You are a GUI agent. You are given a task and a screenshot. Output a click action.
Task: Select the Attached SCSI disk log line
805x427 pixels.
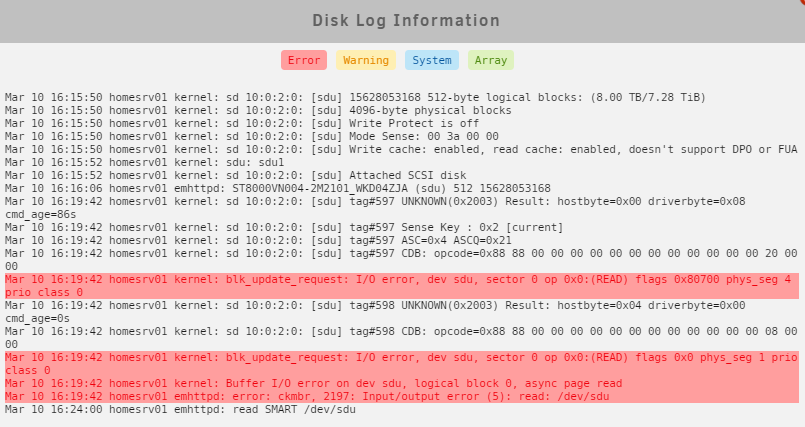coord(236,176)
